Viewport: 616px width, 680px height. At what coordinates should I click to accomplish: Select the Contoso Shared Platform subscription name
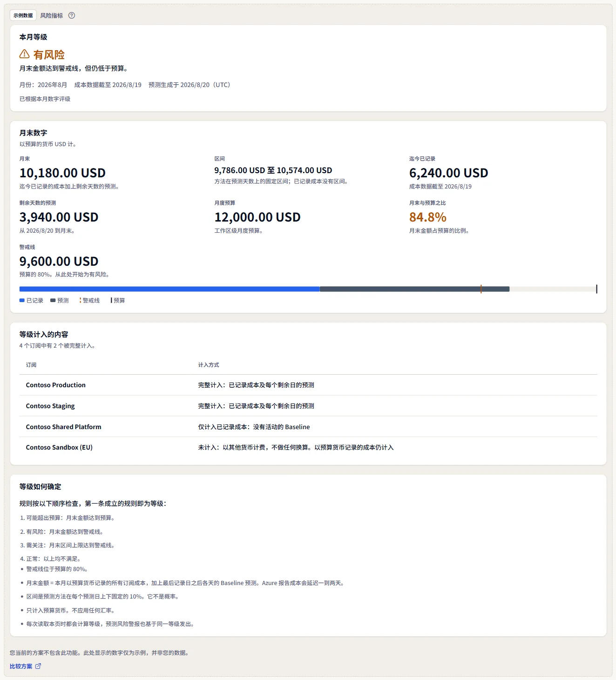[x=63, y=427]
